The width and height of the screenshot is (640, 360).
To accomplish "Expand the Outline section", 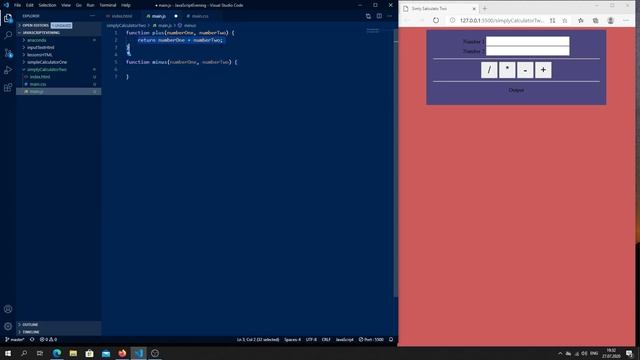I will click(30, 324).
